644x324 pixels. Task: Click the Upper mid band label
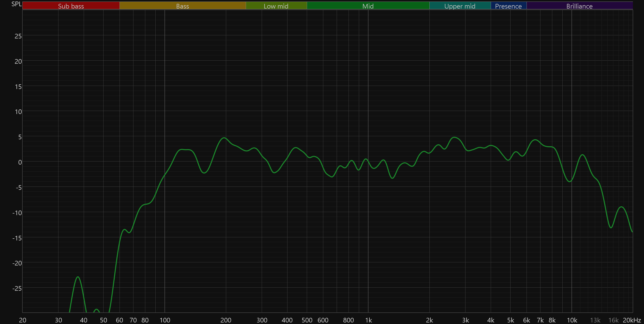coord(460,6)
